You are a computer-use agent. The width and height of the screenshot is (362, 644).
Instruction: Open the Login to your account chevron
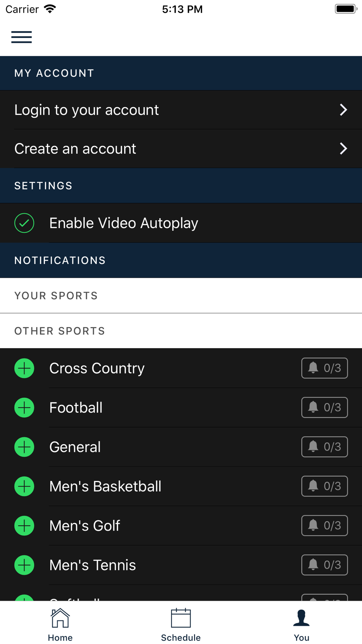[343, 110]
